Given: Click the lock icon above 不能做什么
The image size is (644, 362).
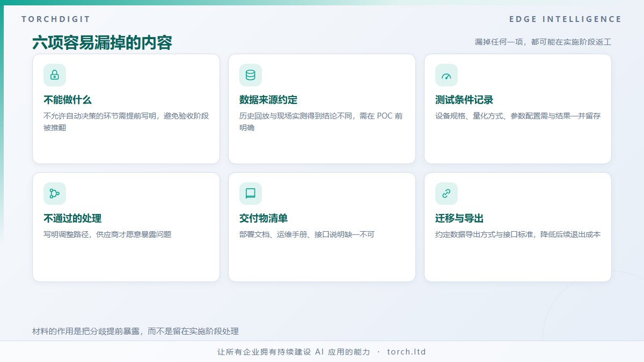Looking at the screenshot, I should click(55, 75).
